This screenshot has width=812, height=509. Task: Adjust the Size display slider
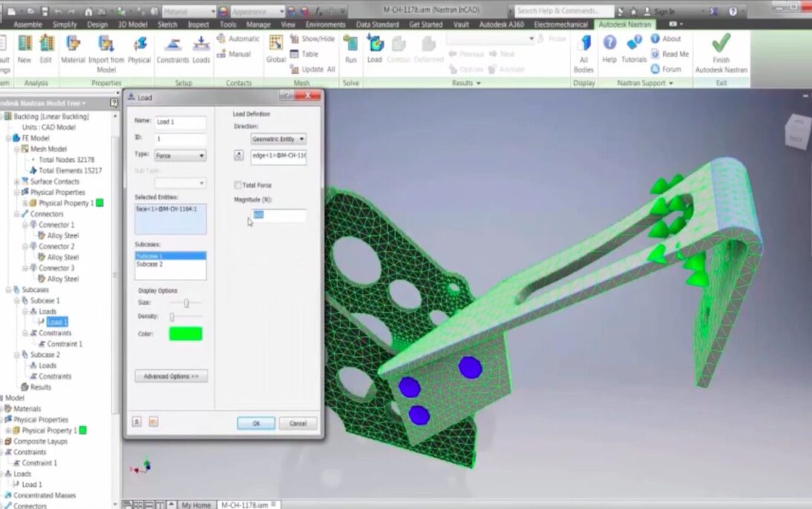click(x=186, y=303)
